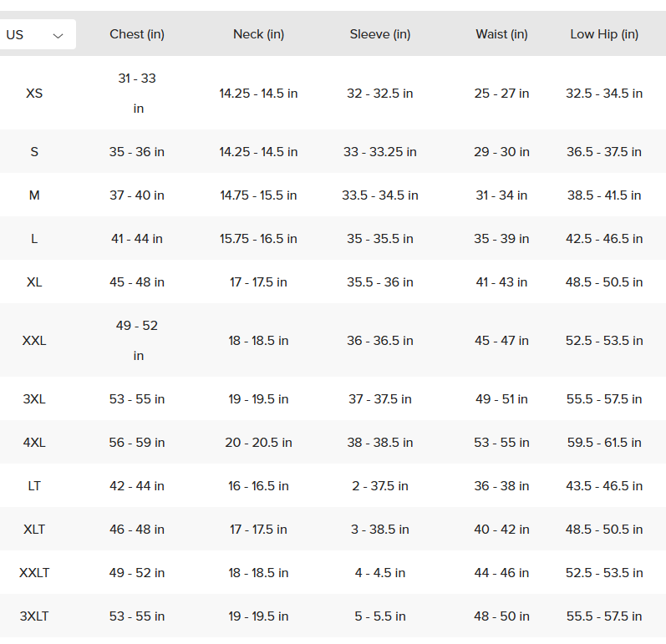Image resolution: width=666 pixels, height=644 pixels.
Task: Select the 35.5 - 36 in sleeve cell
Action: (379, 281)
